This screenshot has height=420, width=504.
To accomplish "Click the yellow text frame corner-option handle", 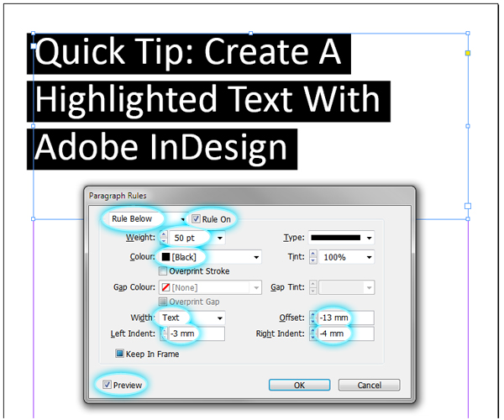I will (468, 53).
